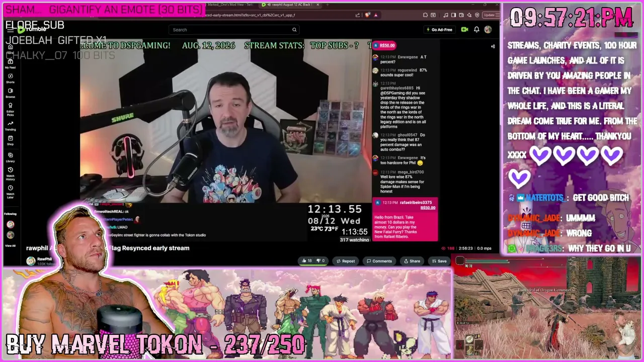The image size is (644, 362).
Task: Click the Rumble search magnifier icon
Action: click(294, 30)
